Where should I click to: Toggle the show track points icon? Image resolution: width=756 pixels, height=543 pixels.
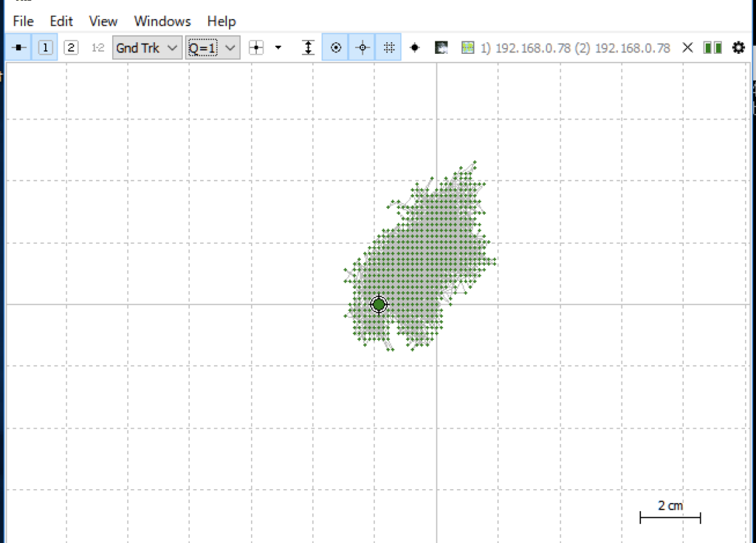[x=336, y=47]
